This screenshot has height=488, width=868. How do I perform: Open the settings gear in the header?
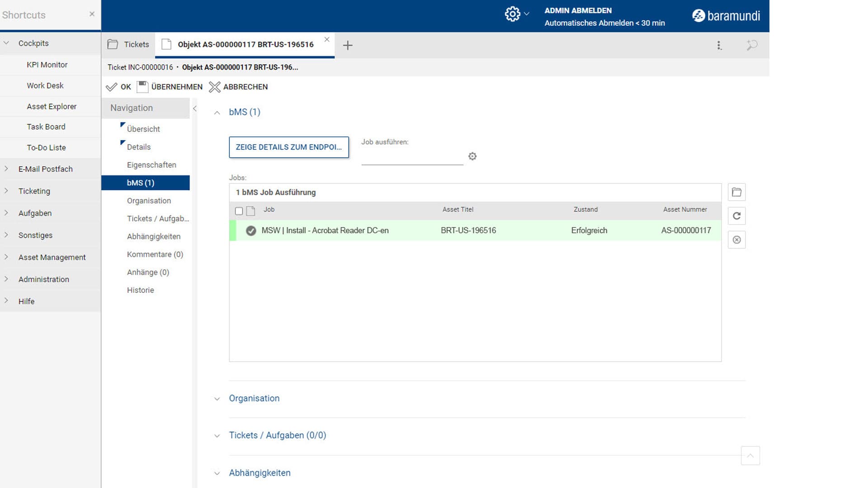512,14
